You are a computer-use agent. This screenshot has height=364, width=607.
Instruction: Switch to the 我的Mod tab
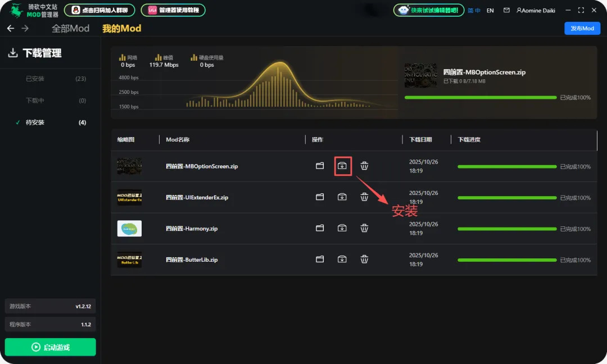pos(121,29)
